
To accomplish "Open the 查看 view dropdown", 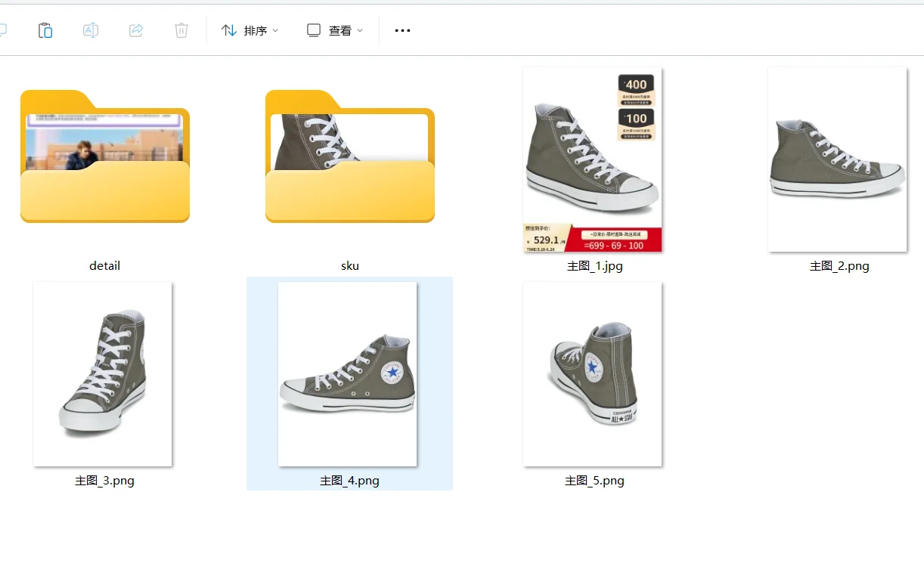I will 334,30.
